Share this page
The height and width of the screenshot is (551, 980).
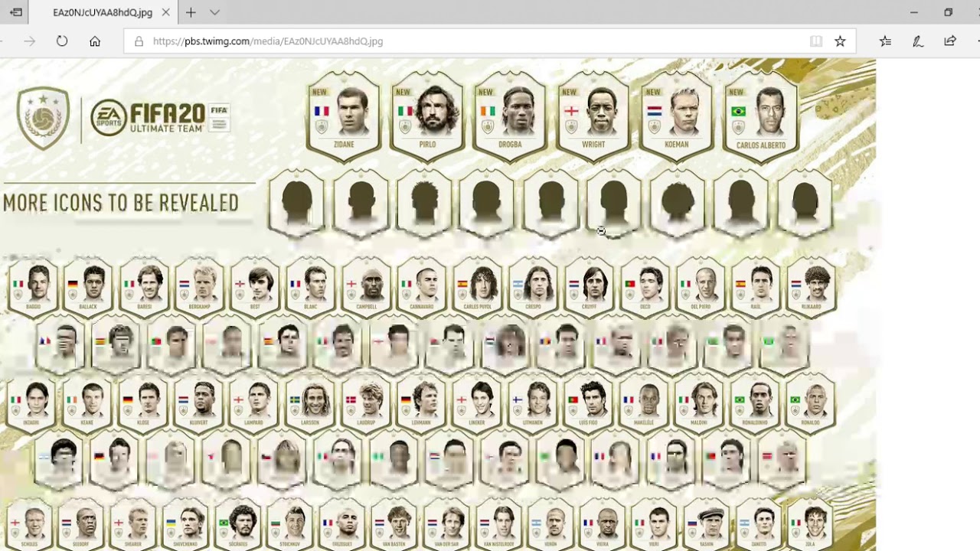point(950,41)
